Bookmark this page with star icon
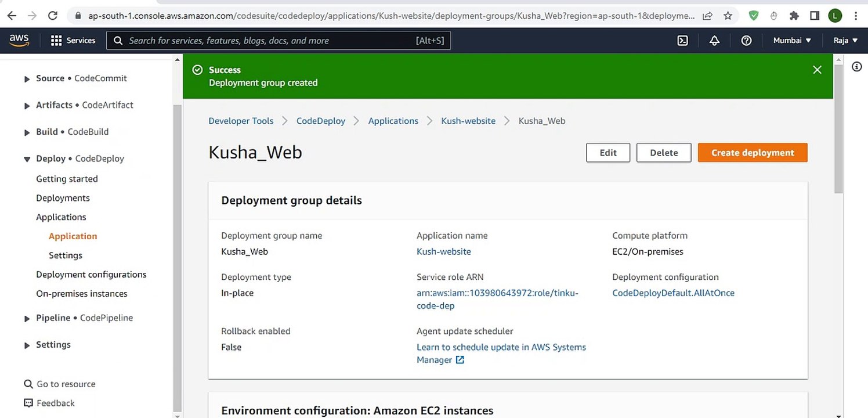 [x=728, y=16]
